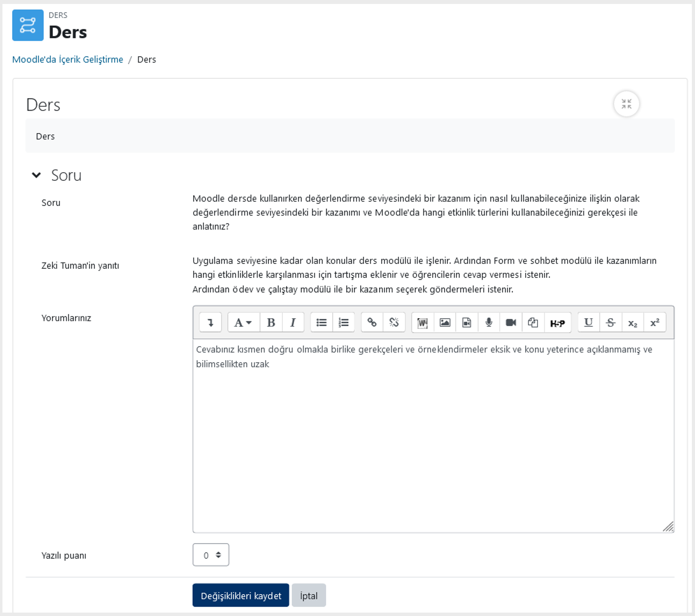Apply italic formatting in editor

[293, 322]
